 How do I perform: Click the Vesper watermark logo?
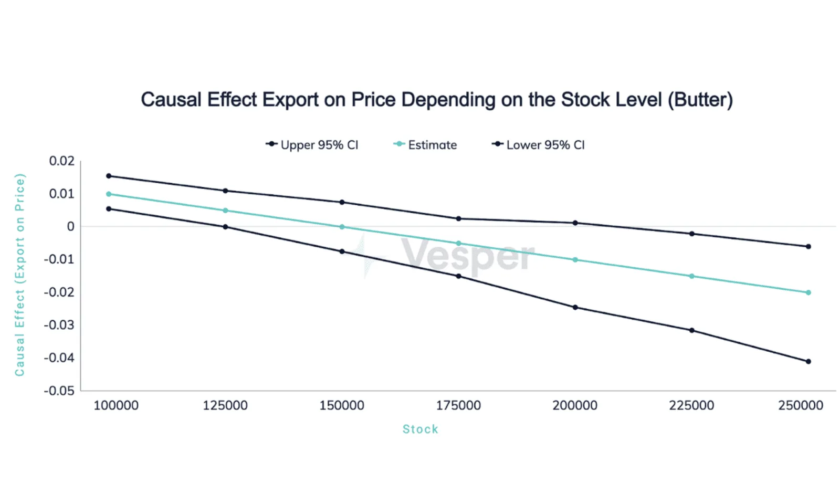[x=446, y=256]
